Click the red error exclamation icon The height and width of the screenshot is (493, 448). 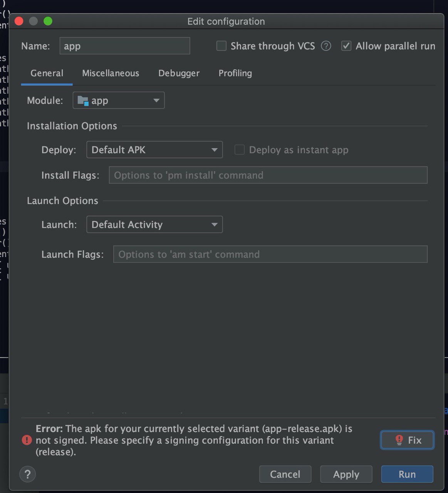tap(27, 440)
